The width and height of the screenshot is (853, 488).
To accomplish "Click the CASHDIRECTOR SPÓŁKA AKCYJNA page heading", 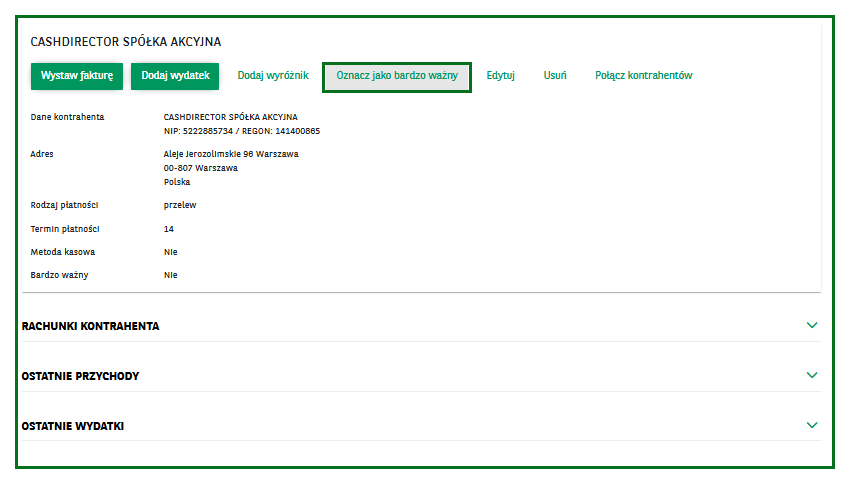I will tap(126, 42).
